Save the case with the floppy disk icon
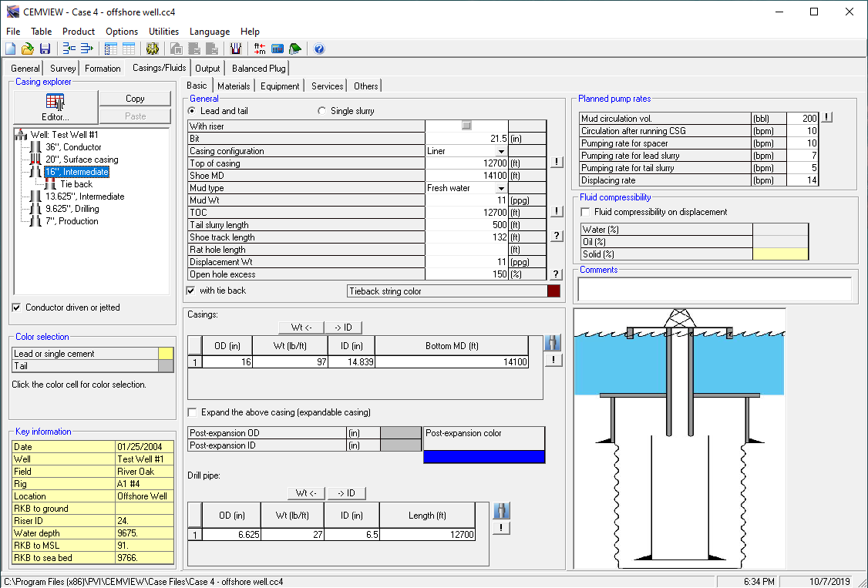Screen dimensions: 868x588 tap(45, 49)
